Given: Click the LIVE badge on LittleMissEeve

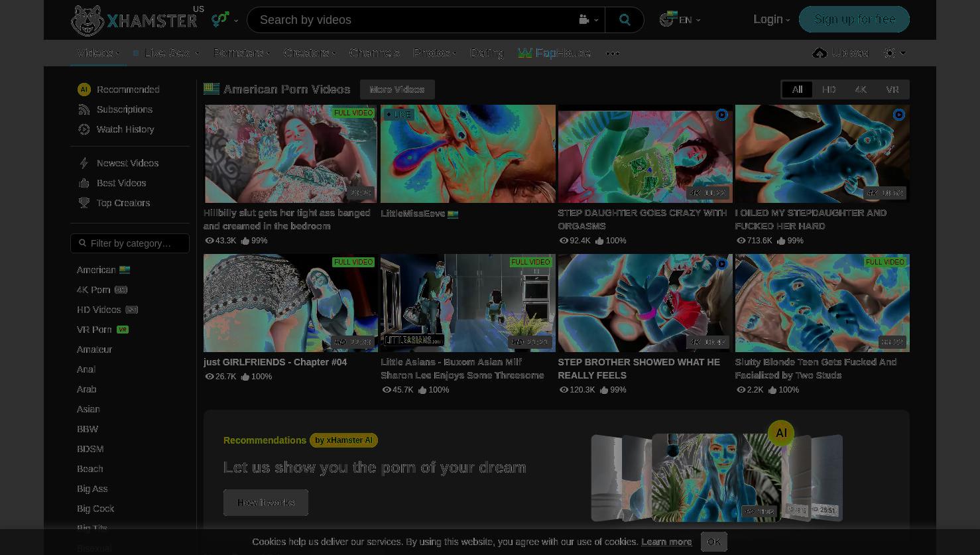Looking at the screenshot, I should coord(398,115).
